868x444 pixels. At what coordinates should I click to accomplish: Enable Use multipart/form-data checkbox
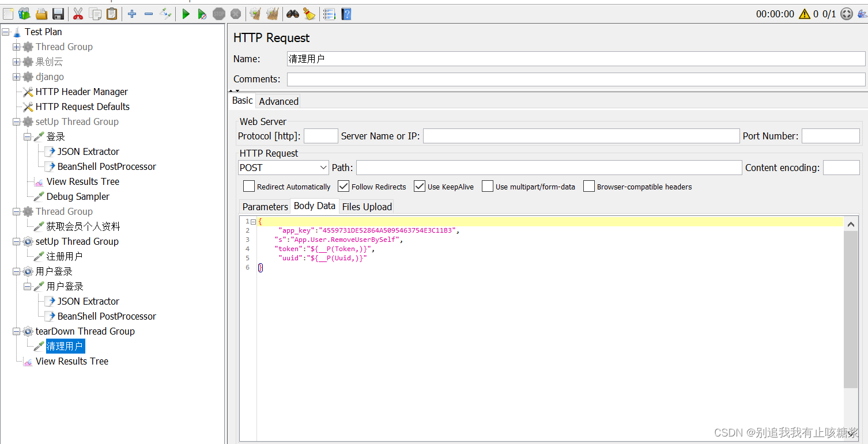click(x=488, y=186)
